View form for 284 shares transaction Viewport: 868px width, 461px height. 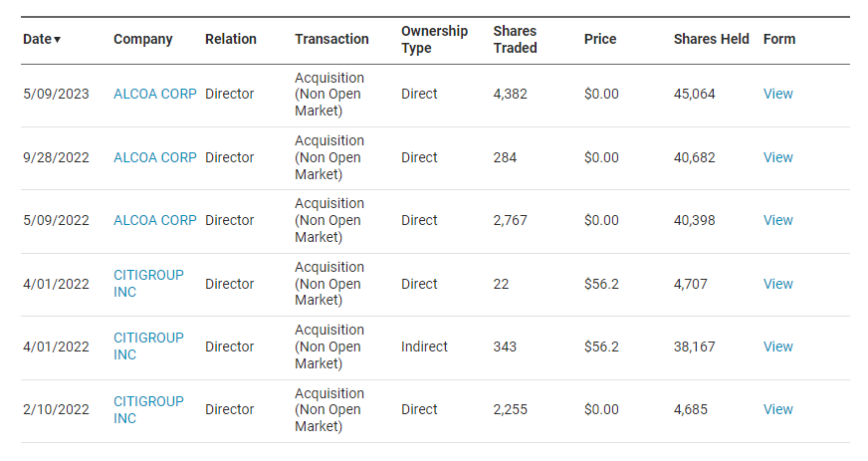[777, 157]
